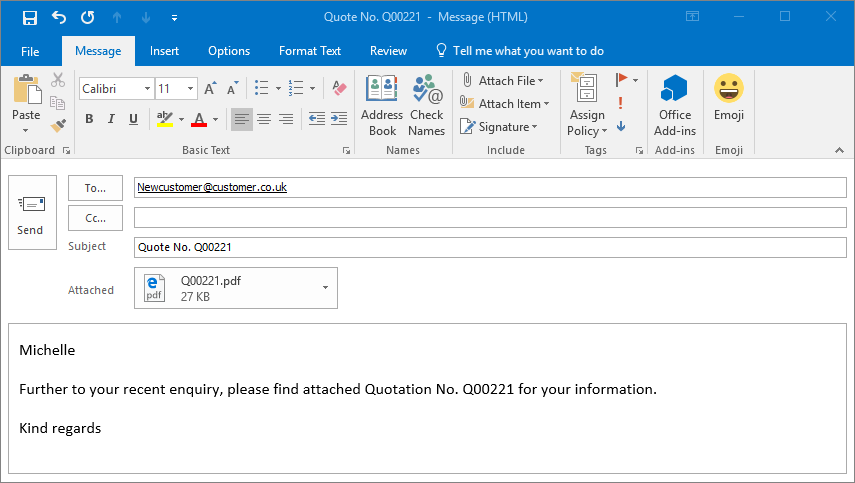The width and height of the screenshot is (855, 483).
Task: Open the Emoji picker
Action: (x=728, y=100)
